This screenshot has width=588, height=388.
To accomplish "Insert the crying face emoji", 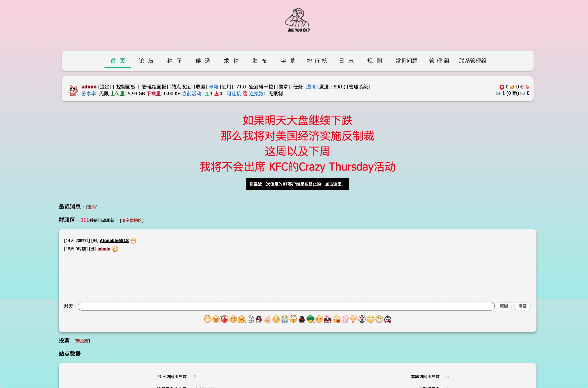I will tap(285, 319).
